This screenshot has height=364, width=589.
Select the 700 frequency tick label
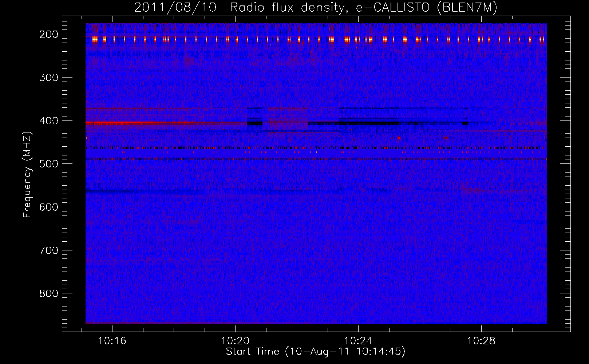pos(49,250)
